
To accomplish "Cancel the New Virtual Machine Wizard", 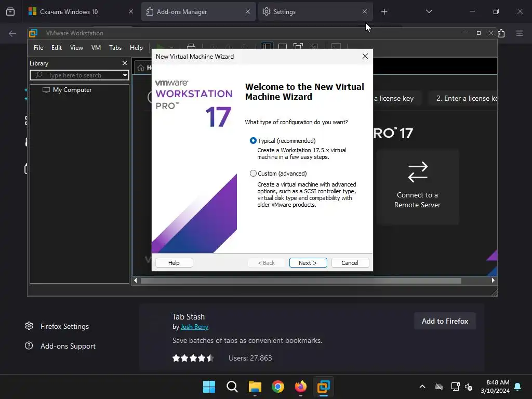I will pyautogui.click(x=350, y=262).
